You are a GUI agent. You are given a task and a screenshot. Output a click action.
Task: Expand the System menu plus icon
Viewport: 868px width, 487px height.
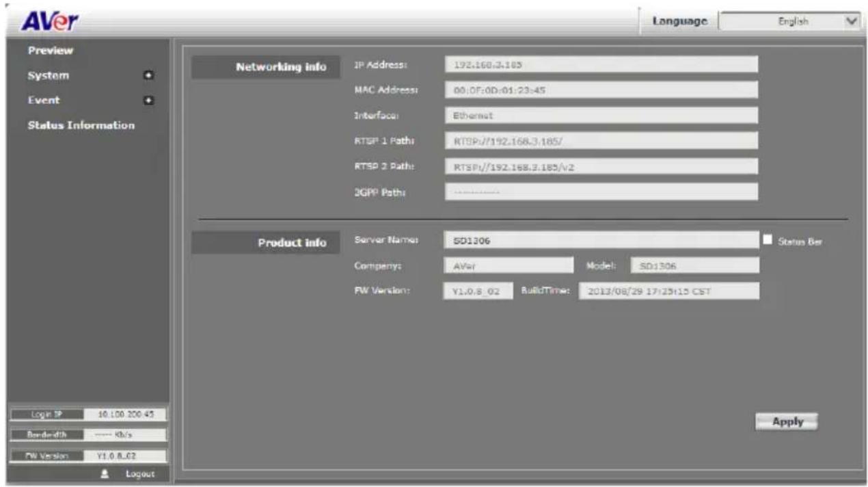(148, 75)
